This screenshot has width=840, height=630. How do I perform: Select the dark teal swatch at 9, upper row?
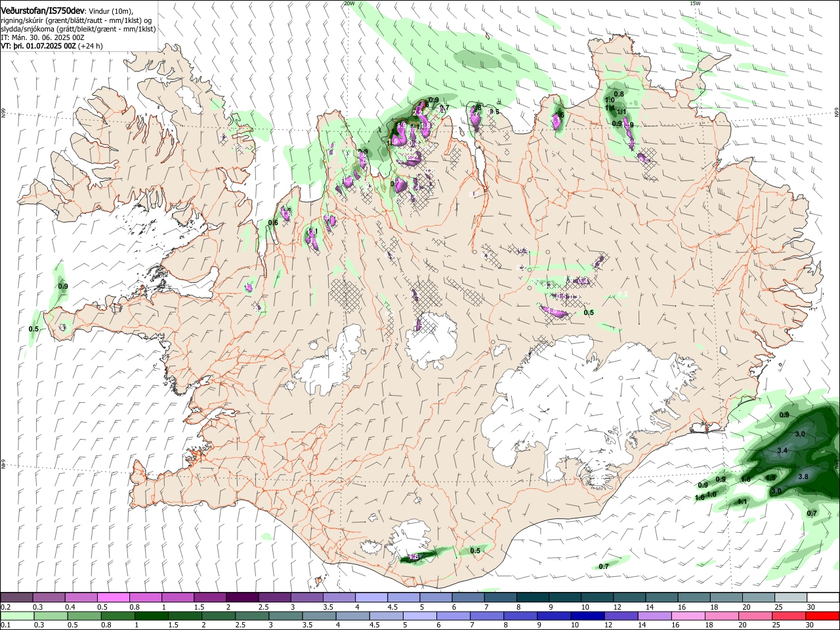click(564, 597)
